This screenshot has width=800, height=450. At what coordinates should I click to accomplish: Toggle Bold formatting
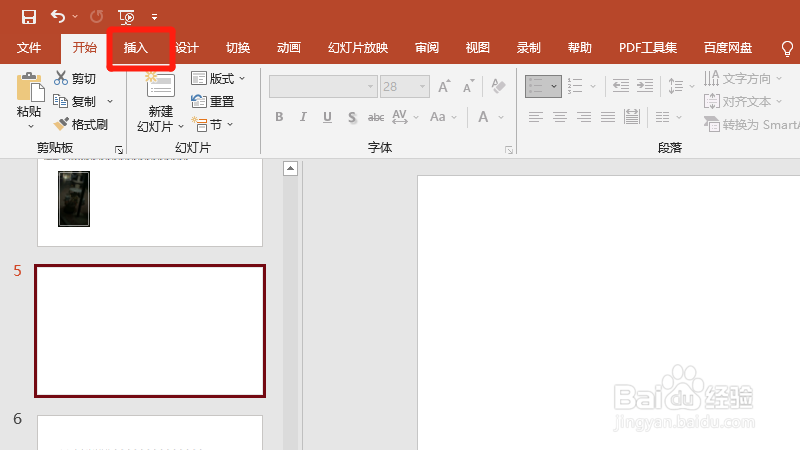[x=279, y=117]
